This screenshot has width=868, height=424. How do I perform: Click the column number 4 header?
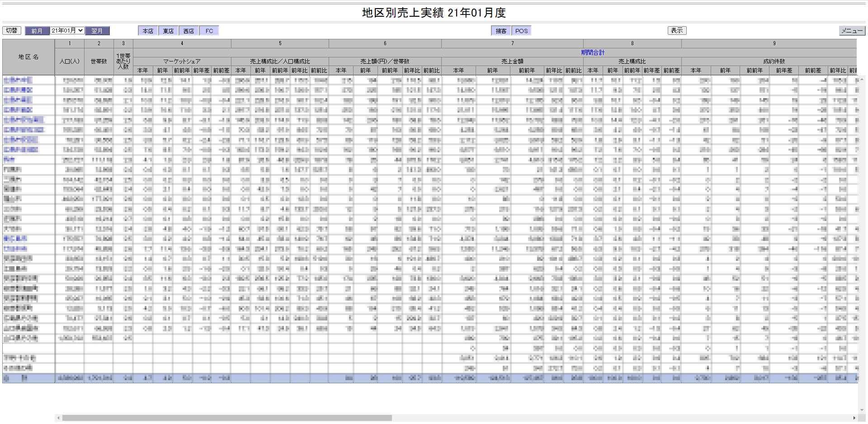coord(182,43)
